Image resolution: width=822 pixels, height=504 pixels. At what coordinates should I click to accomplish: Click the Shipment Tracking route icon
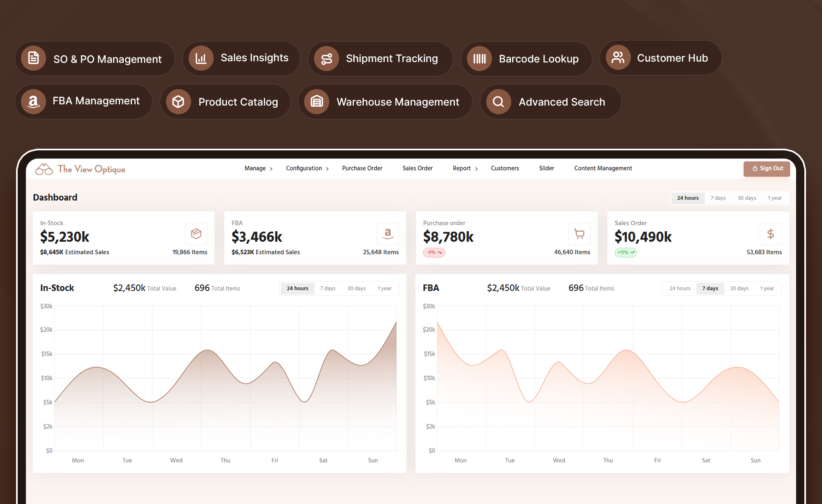(326, 59)
